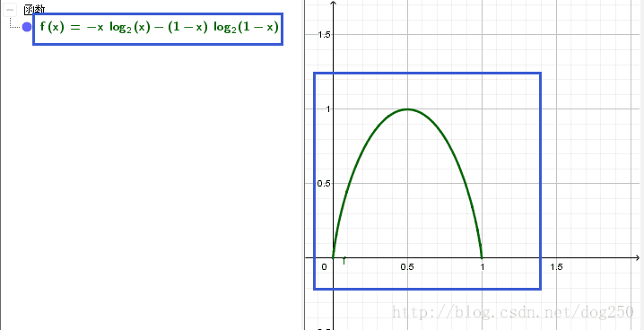
Task: Click the y-axis tick label 1.5
Action: [x=325, y=35]
